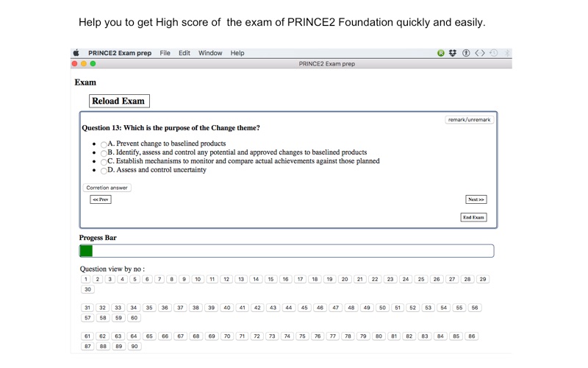The width and height of the screenshot is (588, 368).
Task: Click answer C text about monitoring mechanisms
Action: [248, 160]
